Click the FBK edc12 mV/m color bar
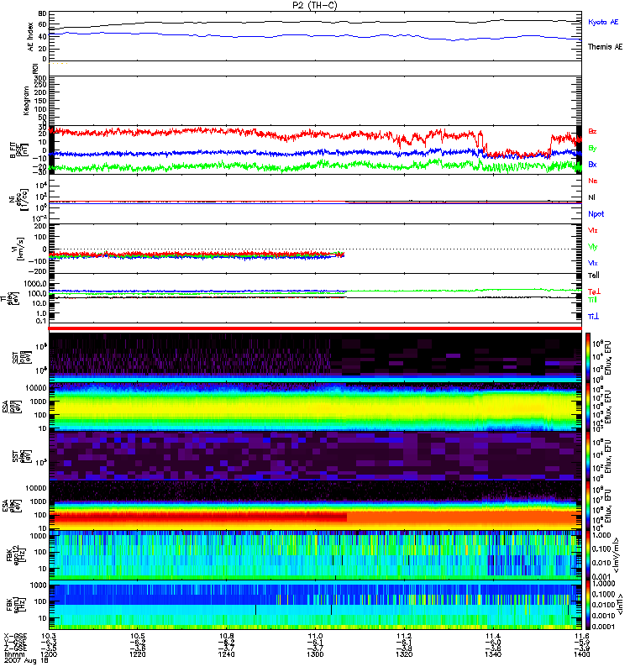This screenshot has width=630, height=672. coord(587,555)
